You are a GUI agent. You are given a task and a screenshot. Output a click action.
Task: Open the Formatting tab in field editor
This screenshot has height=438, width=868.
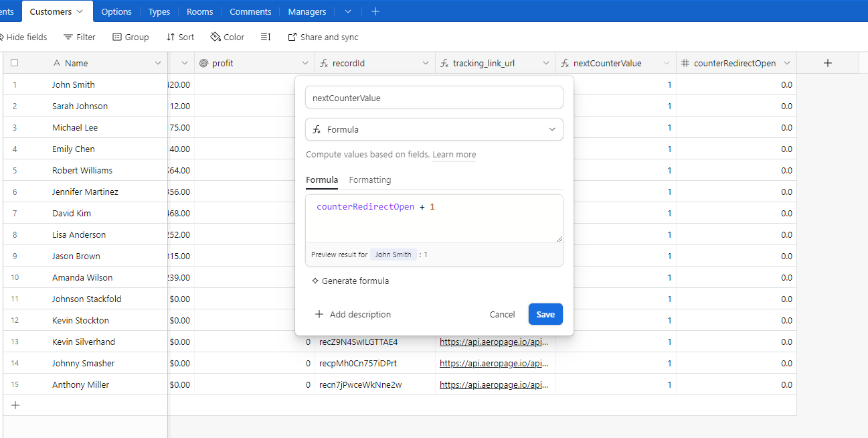click(x=370, y=179)
